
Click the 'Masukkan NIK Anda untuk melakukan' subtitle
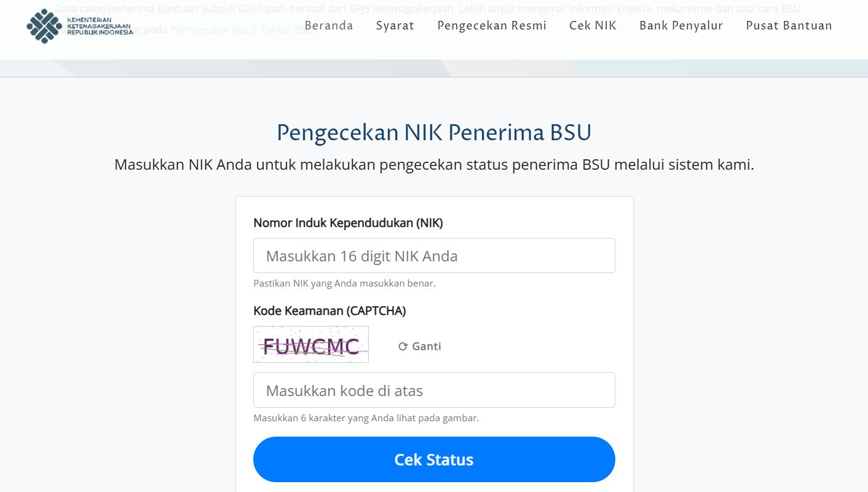click(x=434, y=165)
